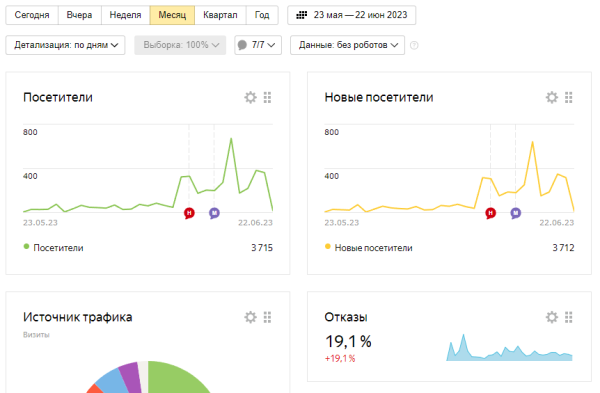This screenshot has width=600, height=393.
Task: Click the calendar icon in date range
Action: (x=302, y=15)
